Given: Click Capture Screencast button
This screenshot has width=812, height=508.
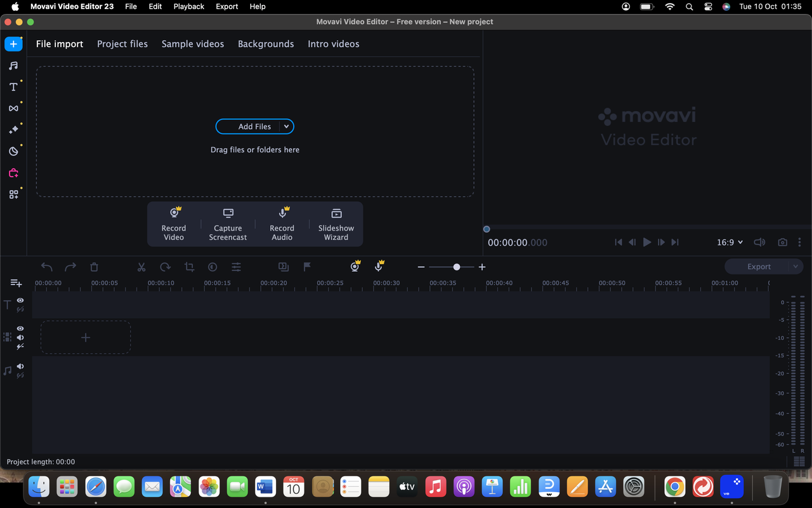Looking at the screenshot, I should pyautogui.click(x=228, y=224).
